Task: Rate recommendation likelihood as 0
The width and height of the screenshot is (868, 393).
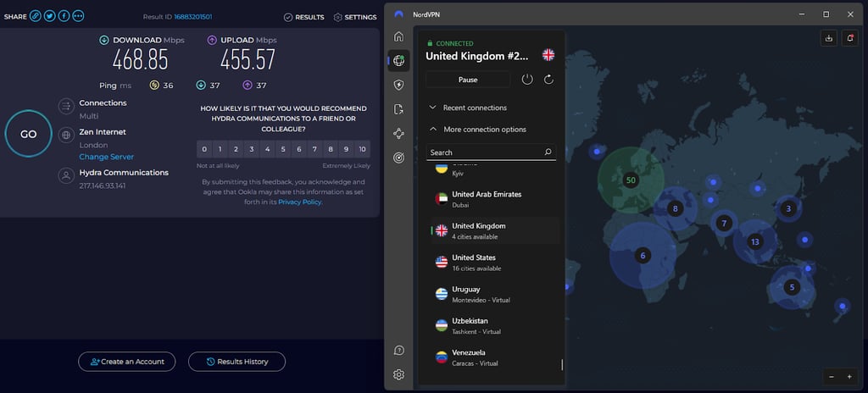Action: [204, 149]
